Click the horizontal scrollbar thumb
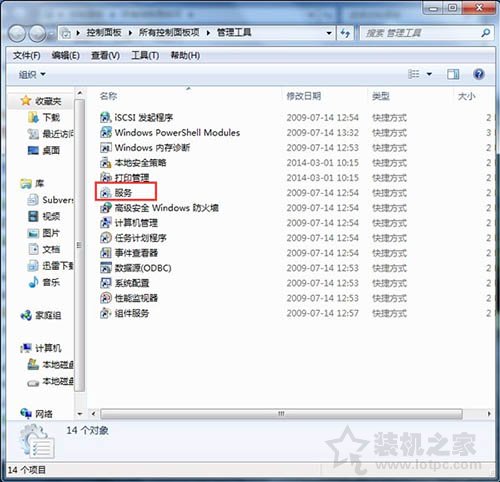The image size is (500, 482). [x=281, y=414]
